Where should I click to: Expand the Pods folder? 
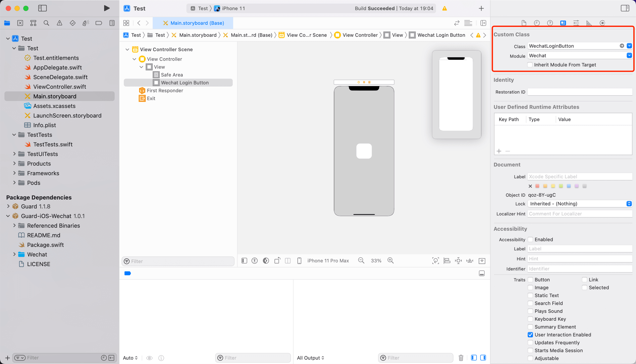point(14,183)
